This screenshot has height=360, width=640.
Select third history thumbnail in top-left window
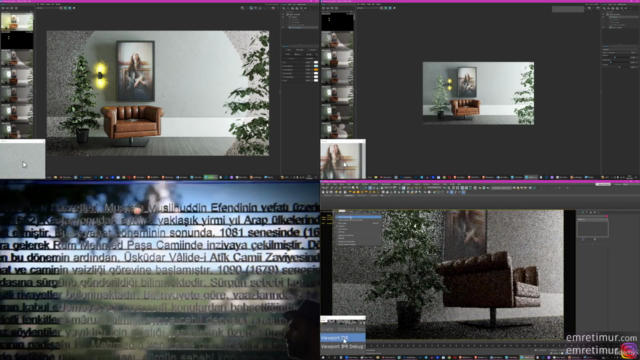[17, 59]
